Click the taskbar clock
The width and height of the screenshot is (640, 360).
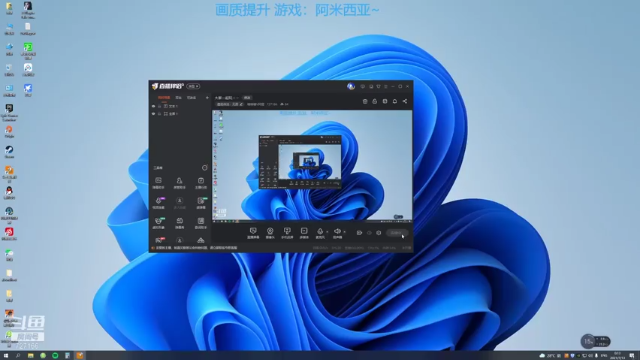click(x=617, y=356)
